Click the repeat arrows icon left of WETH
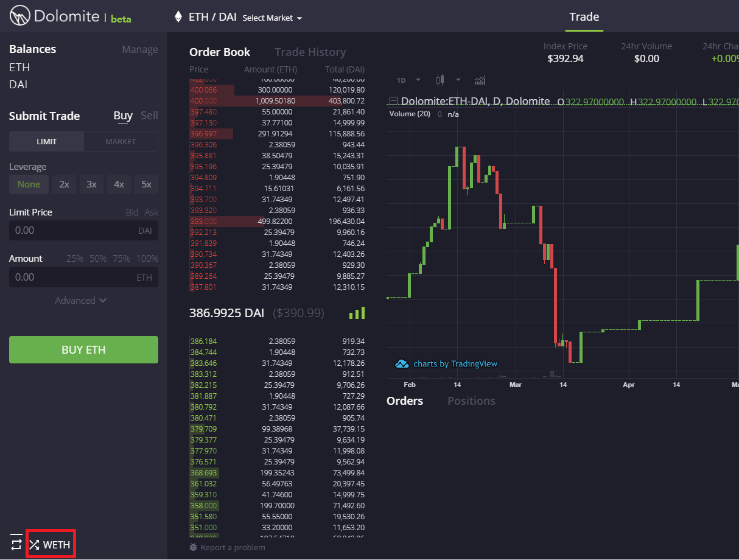Screen dimensions: 739x560 [x=16, y=542]
